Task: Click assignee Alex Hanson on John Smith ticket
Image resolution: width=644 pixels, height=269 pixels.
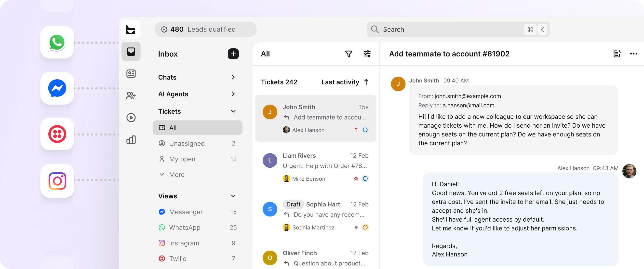Action: pos(304,130)
